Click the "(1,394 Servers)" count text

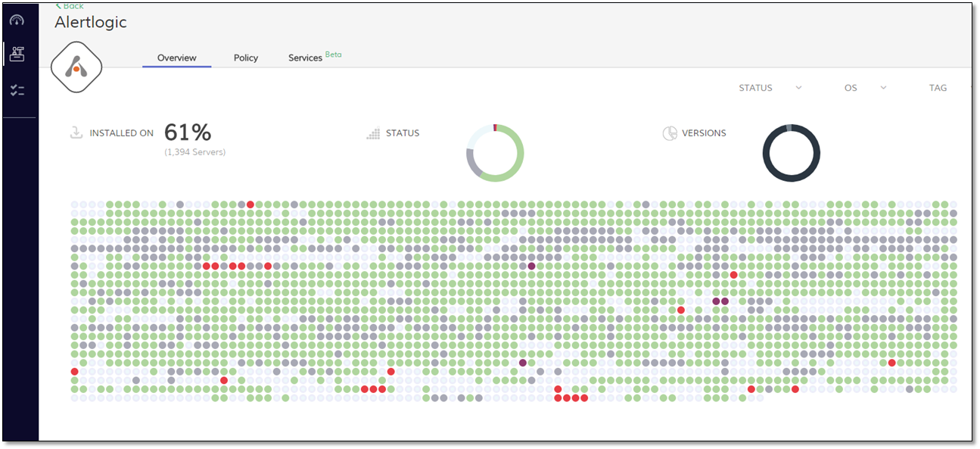(195, 152)
